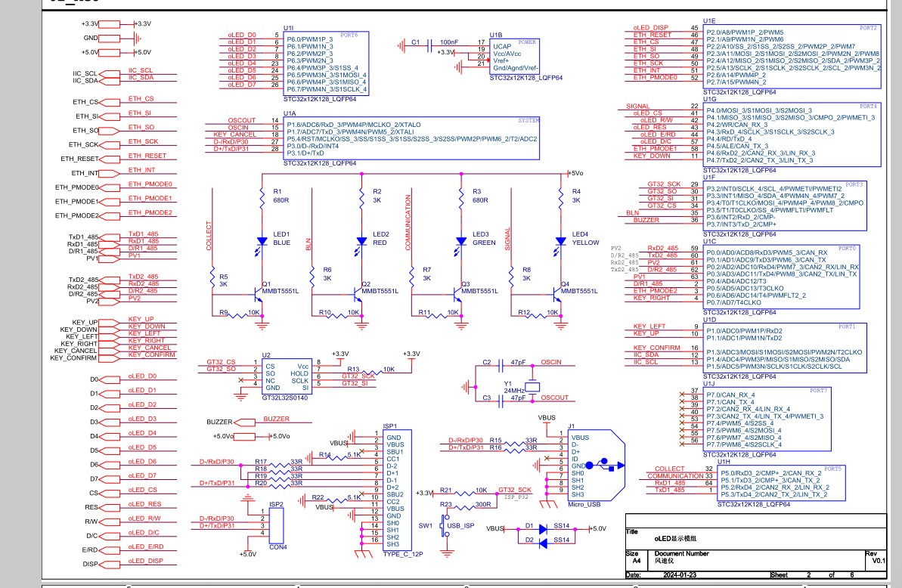
Task: Click pin P7.0/CAN_RX_4 in U1J
Action: pyautogui.click(x=730, y=395)
